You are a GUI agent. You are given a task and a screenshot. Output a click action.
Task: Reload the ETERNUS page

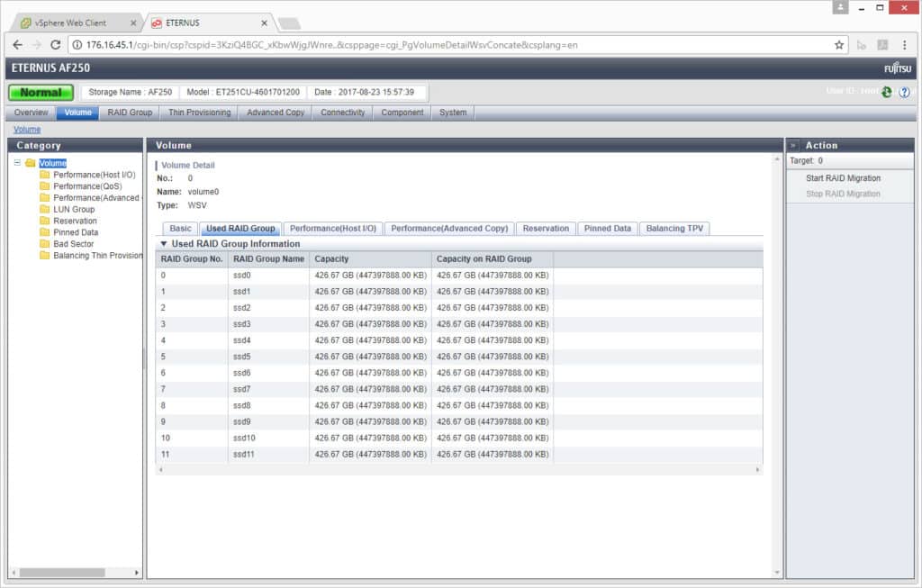55,45
